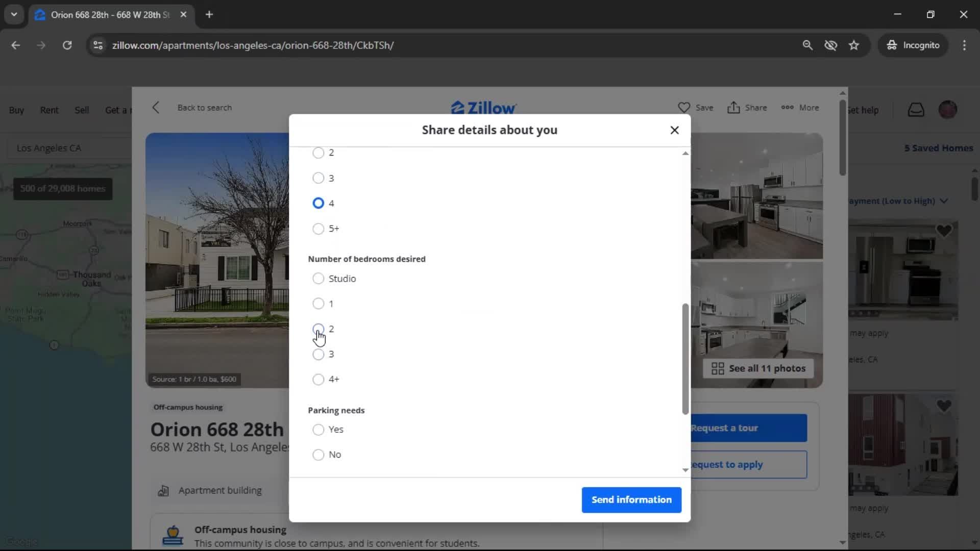Open the Chrome three-dot menu
The image size is (980, 551).
(x=964, y=45)
